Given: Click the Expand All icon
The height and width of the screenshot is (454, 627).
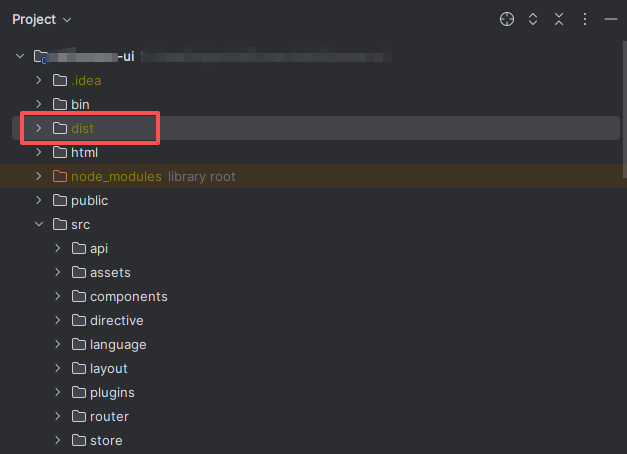Looking at the screenshot, I should click(x=533, y=19).
